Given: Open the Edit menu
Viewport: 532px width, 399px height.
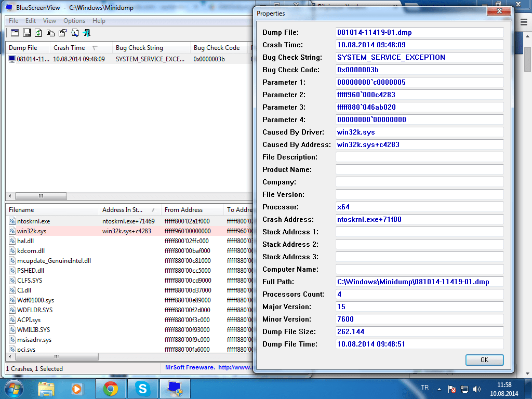Looking at the screenshot, I should coord(31,21).
